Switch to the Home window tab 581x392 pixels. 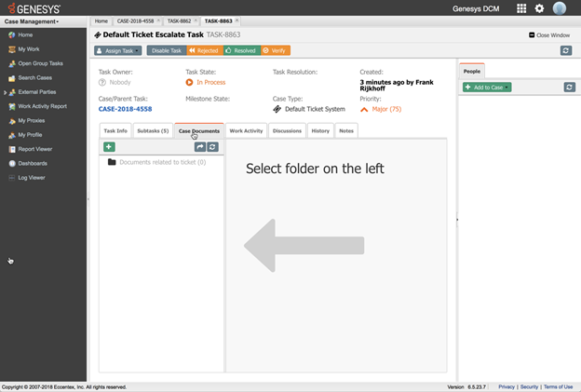click(x=101, y=21)
